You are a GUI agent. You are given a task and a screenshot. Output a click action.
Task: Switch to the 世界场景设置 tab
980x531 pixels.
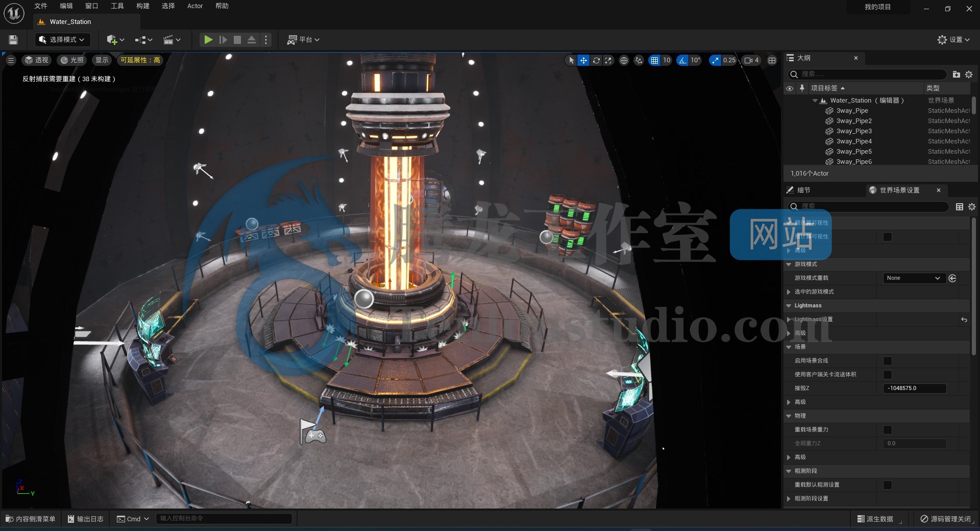click(899, 190)
